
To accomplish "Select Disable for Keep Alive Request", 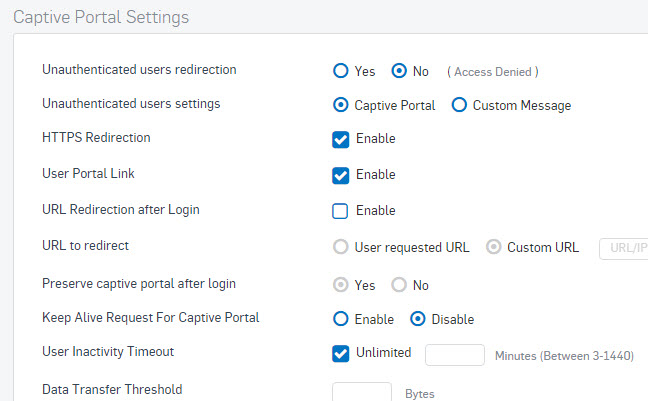I will pos(417,319).
